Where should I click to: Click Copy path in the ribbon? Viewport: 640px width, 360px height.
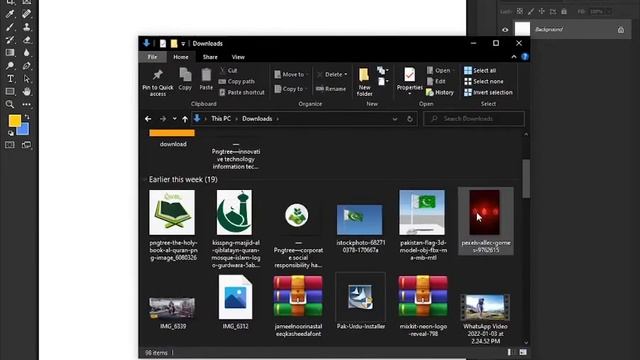click(237, 82)
